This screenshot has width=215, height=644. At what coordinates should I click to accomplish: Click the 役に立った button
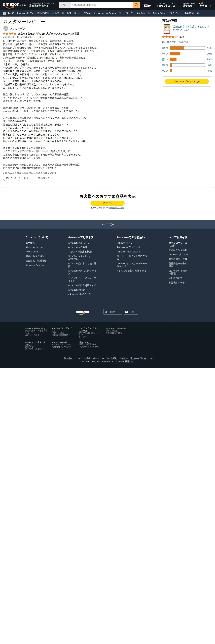[x=11, y=178]
